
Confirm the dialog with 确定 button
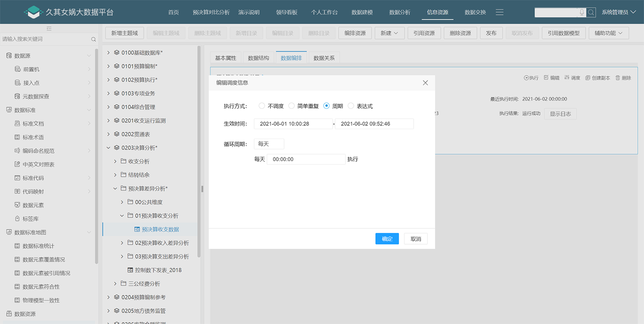tap(387, 239)
